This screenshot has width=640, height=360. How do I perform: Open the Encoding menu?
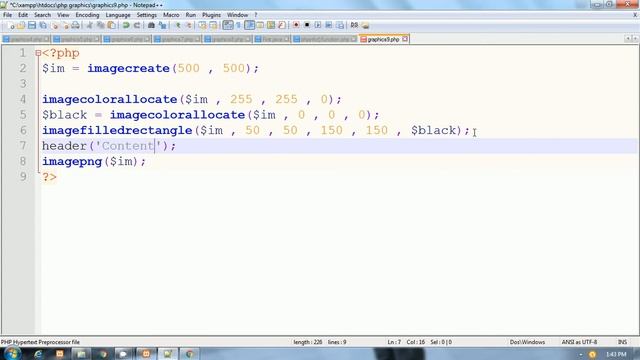87,15
